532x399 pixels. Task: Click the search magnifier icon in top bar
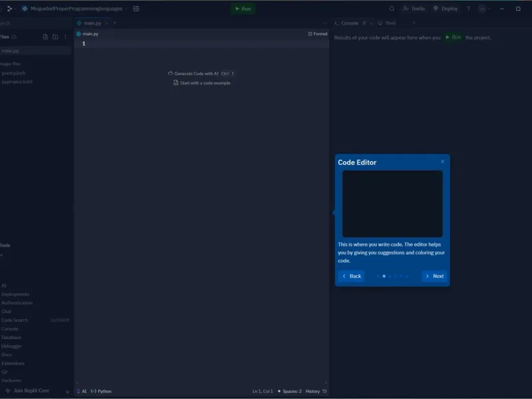click(x=392, y=9)
